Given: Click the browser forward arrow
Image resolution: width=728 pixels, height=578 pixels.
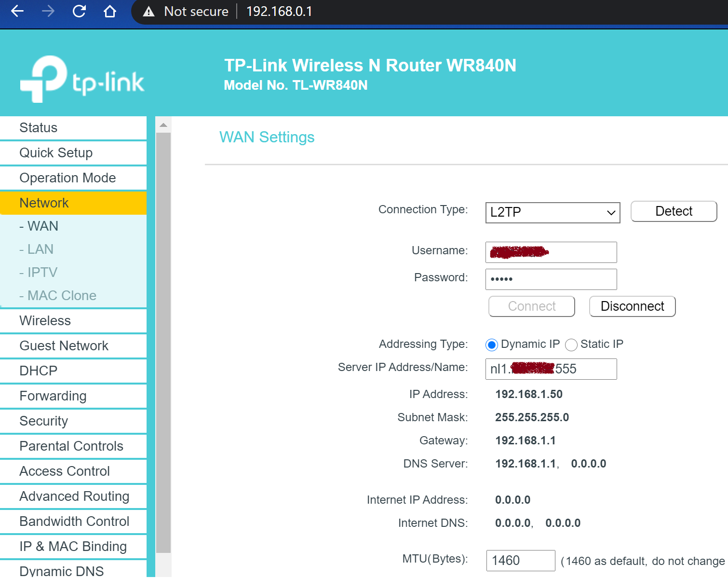Looking at the screenshot, I should pyautogui.click(x=48, y=11).
